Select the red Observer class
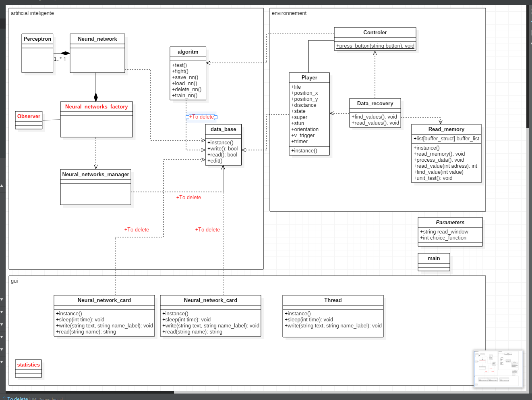The height and width of the screenshot is (400, 532). click(x=29, y=120)
